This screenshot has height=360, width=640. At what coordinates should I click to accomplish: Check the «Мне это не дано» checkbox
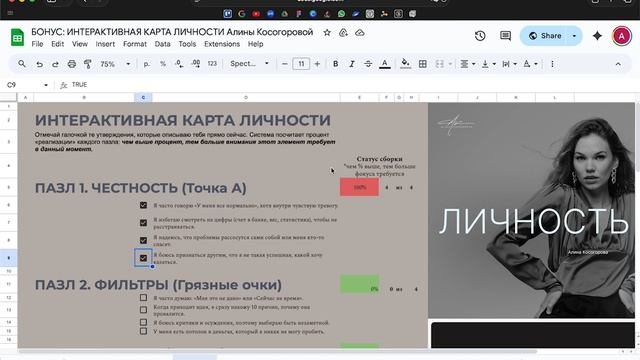(143, 298)
